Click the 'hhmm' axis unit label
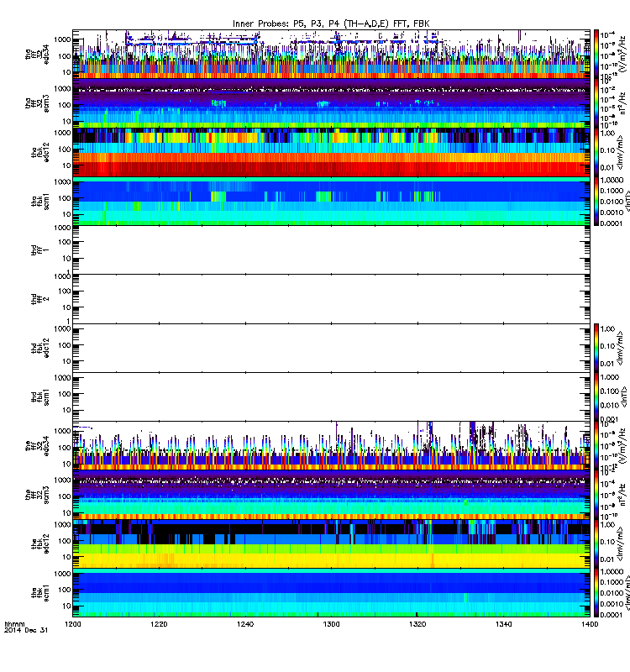 [14, 624]
